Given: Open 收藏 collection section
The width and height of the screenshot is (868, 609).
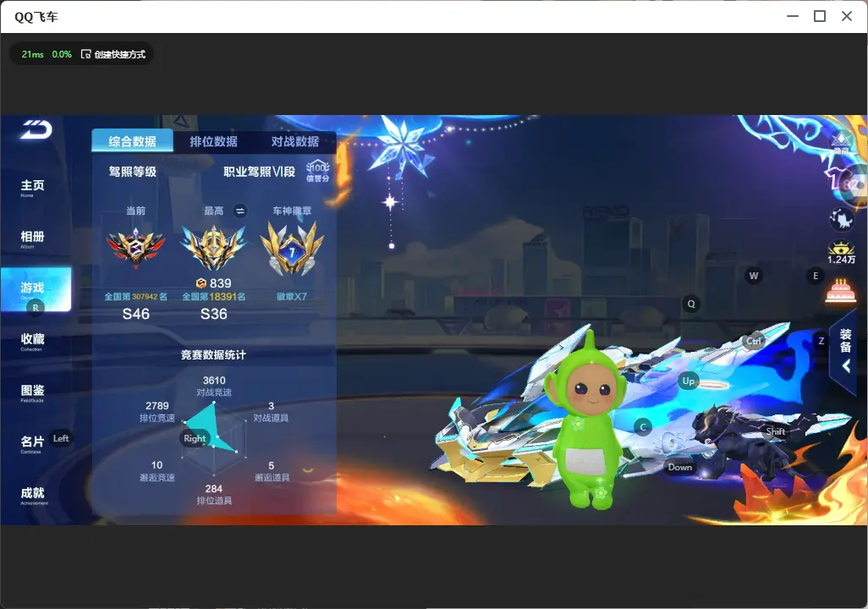Looking at the screenshot, I should pyautogui.click(x=33, y=341).
